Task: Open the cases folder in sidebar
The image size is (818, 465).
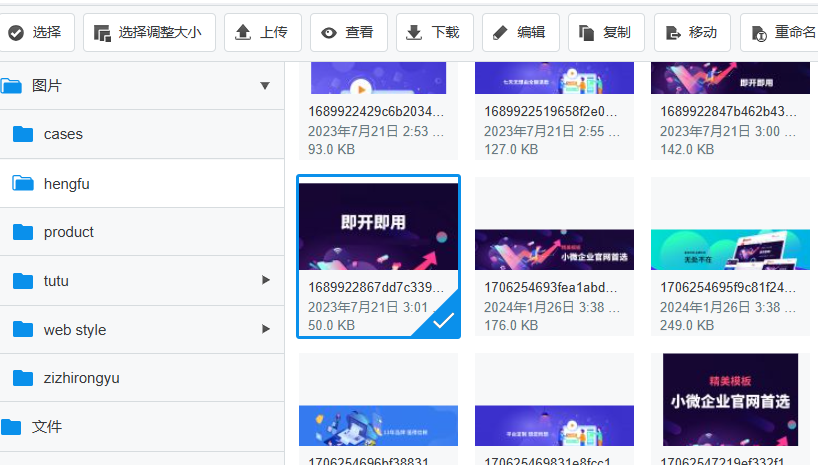Action: pos(63,134)
